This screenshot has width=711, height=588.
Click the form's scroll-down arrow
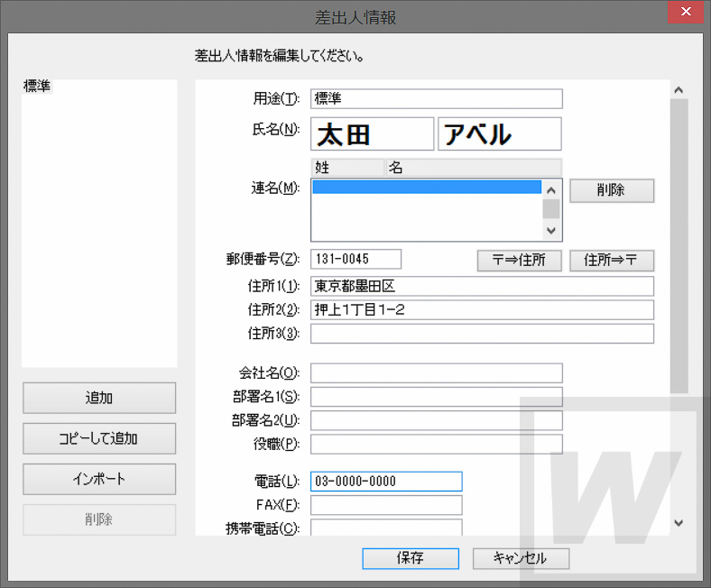click(679, 523)
